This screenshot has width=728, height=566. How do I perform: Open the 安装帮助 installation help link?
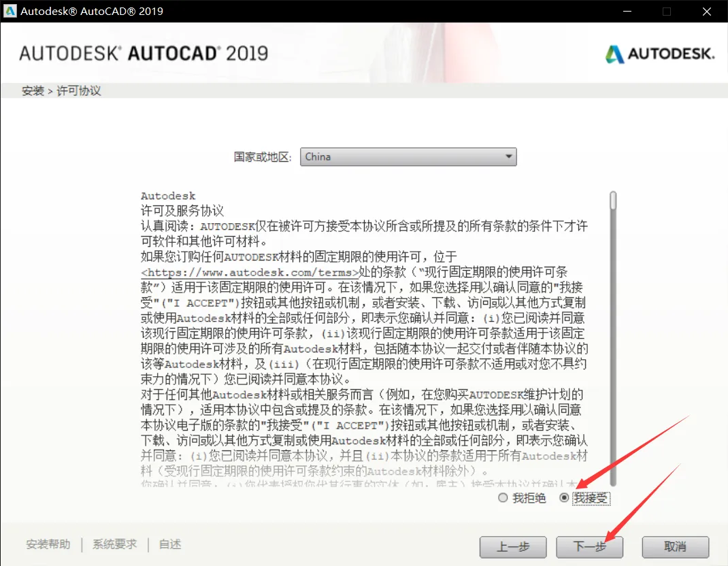tap(48, 544)
